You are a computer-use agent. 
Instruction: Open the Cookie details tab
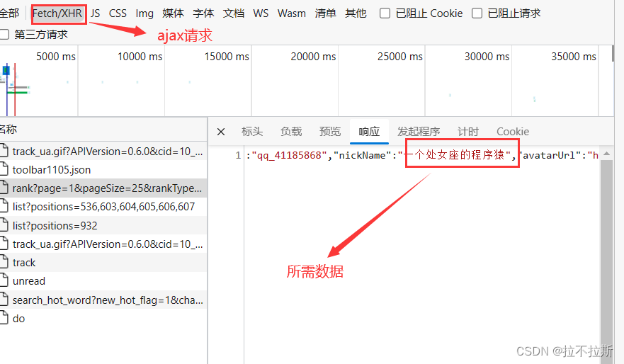(513, 132)
